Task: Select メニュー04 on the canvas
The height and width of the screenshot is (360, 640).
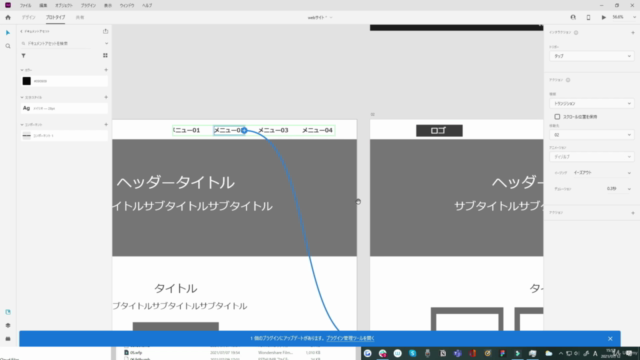Action: click(x=317, y=130)
